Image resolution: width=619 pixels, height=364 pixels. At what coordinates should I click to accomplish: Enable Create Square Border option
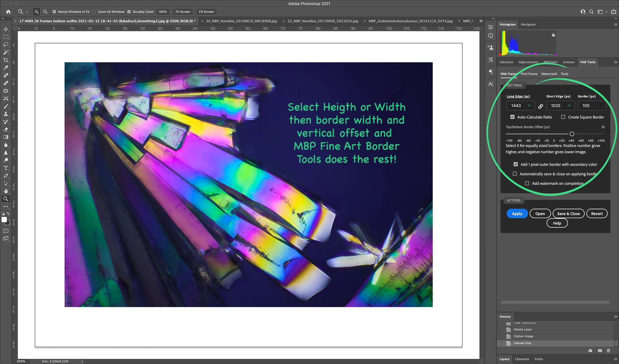563,117
